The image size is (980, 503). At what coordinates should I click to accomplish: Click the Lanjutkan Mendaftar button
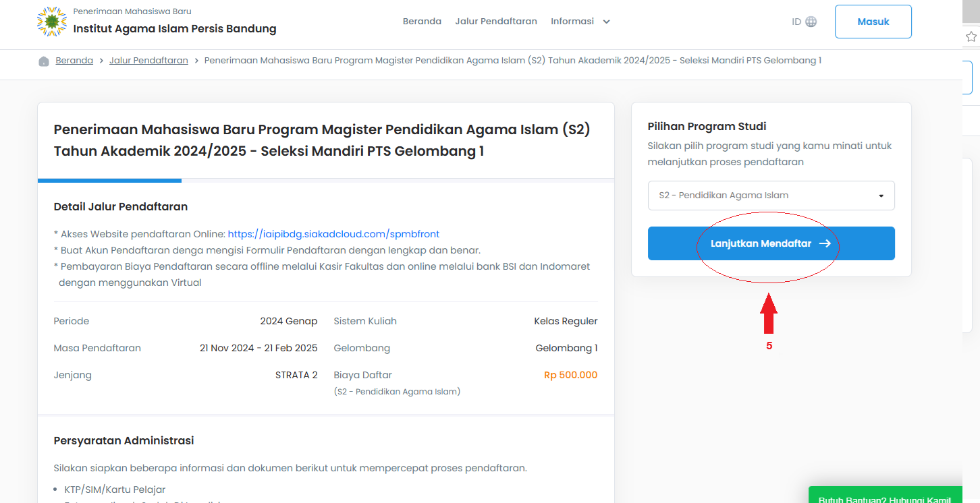[771, 243]
